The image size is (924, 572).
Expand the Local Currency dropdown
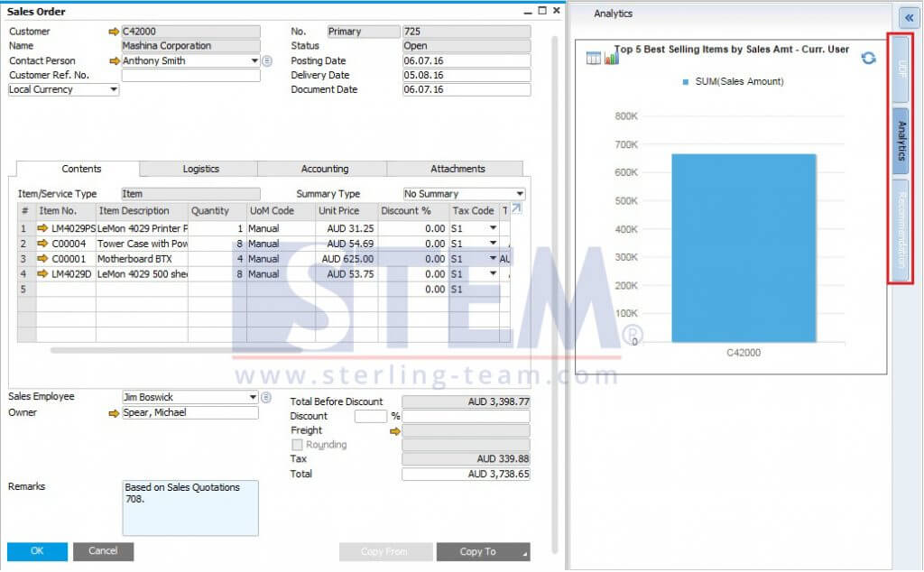click(114, 89)
